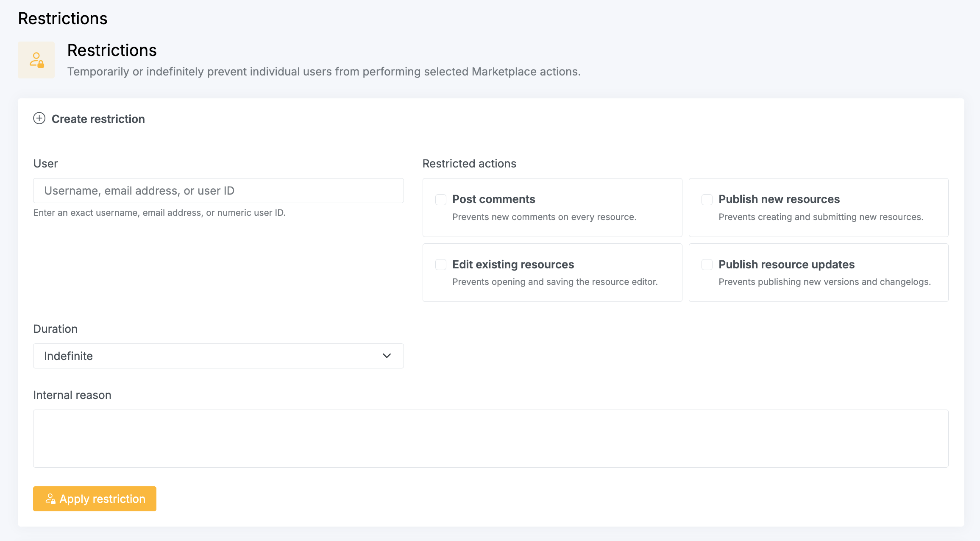Open the Duration dropdown set to Indefinite
980x541 pixels.
click(218, 356)
